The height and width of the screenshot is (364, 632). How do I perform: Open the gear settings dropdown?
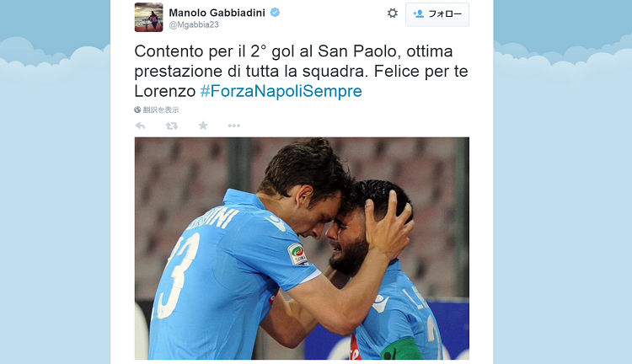tap(392, 13)
